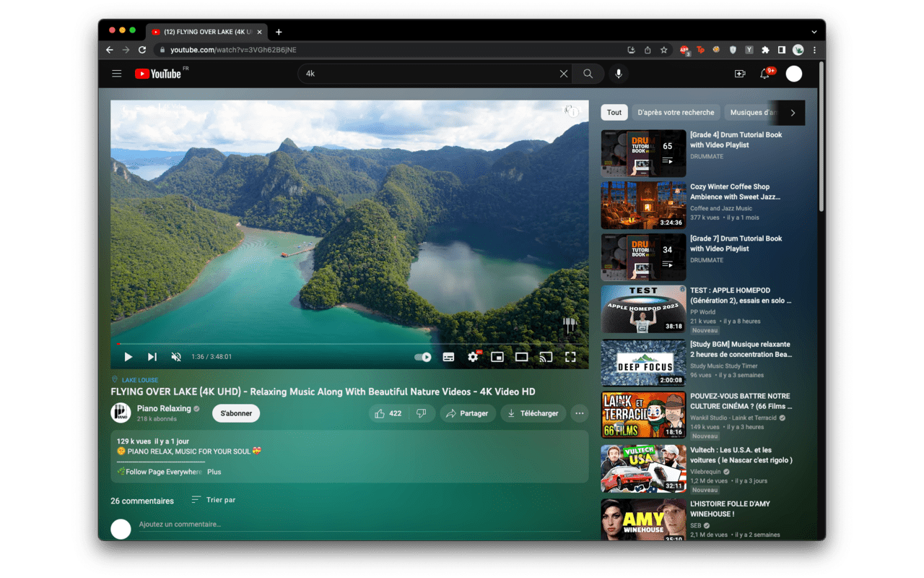Show more chips with the right arrow
The height and width of the screenshot is (578, 924).
(x=793, y=113)
